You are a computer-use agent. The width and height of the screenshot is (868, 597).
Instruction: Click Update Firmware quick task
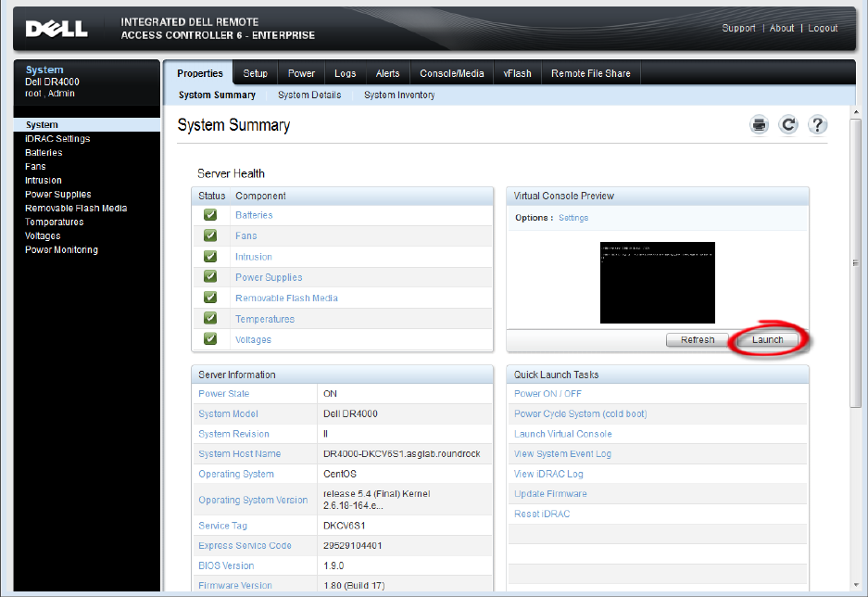coord(550,493)
